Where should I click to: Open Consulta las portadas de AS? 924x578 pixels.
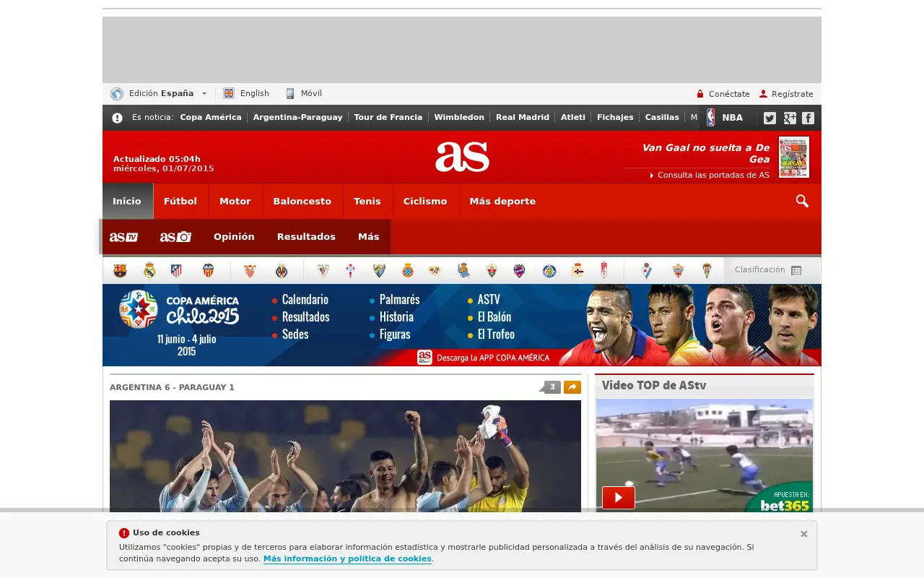[x=710, y=175]
